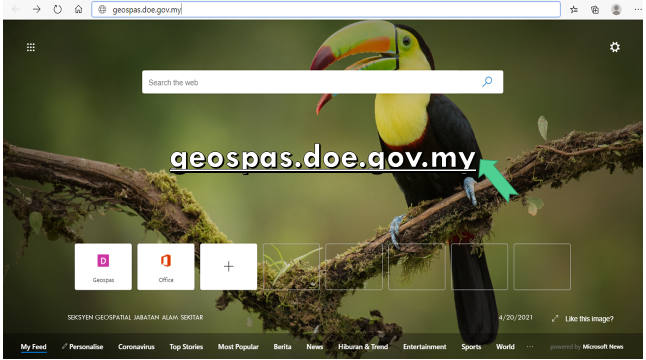Open the Office quick link tile
646x360 pixels.
tap(166, 266)
